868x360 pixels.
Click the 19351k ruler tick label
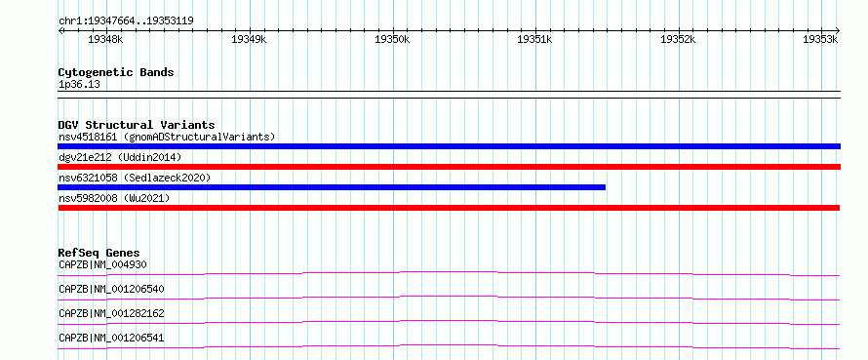click(534, 39)
